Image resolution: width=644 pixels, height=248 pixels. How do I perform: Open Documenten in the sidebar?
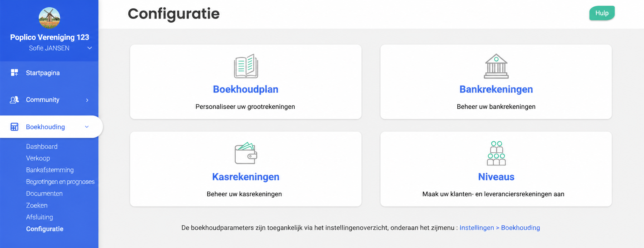pos(44,194)
